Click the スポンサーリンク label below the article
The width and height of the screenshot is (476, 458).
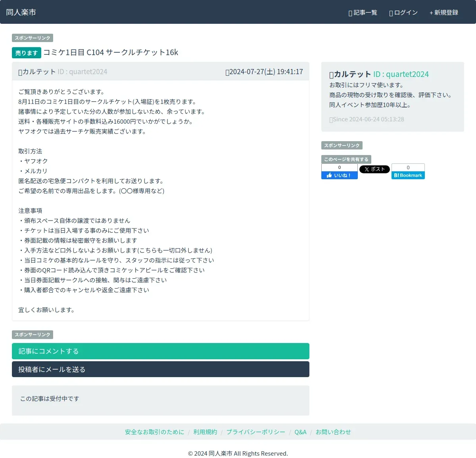[x=33, y=335]
